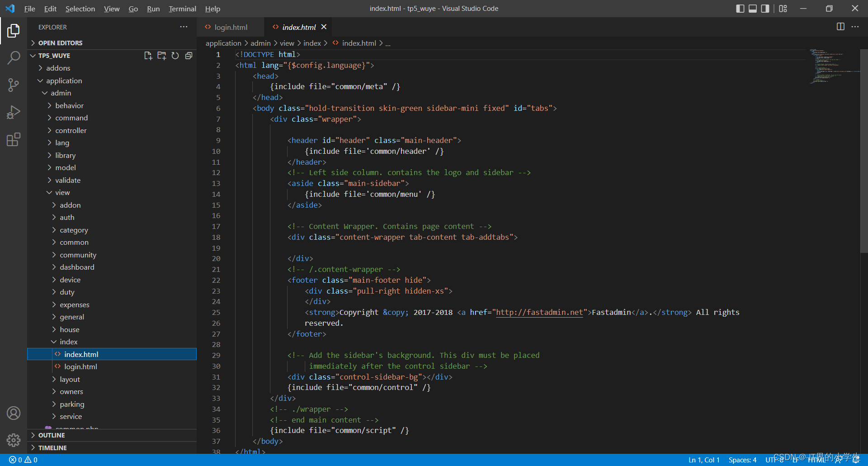Image resolution: width=868 pixels, height=466 pixels.
Task: Expand the behavior folder
Action: [112, 105]
